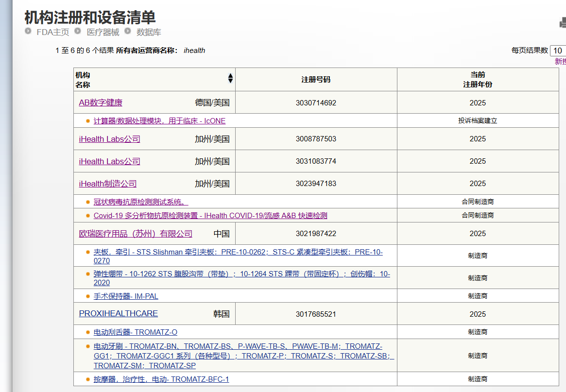
Task: Click the ihealth search term text
Action: point(194,51)
